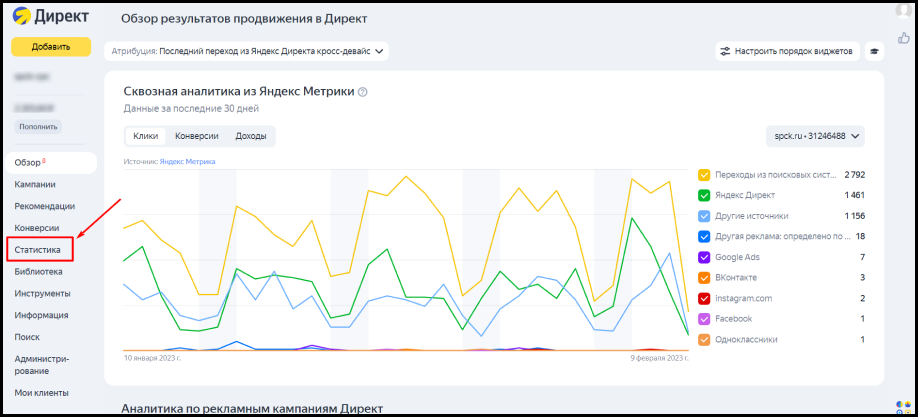Click the ВКонтакте legend label
The image size is (918, 417).
tap(736, 277)
